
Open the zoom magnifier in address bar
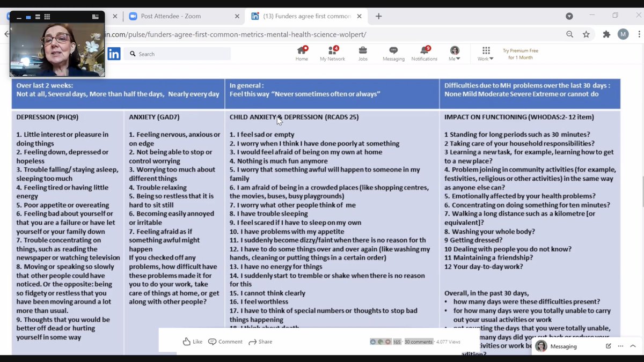point(569,34)
